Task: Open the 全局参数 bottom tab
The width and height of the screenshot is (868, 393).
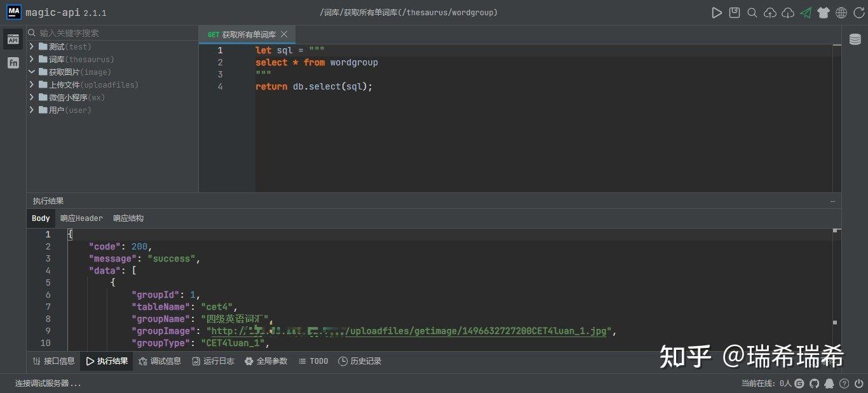Action: tap(266, 361)
